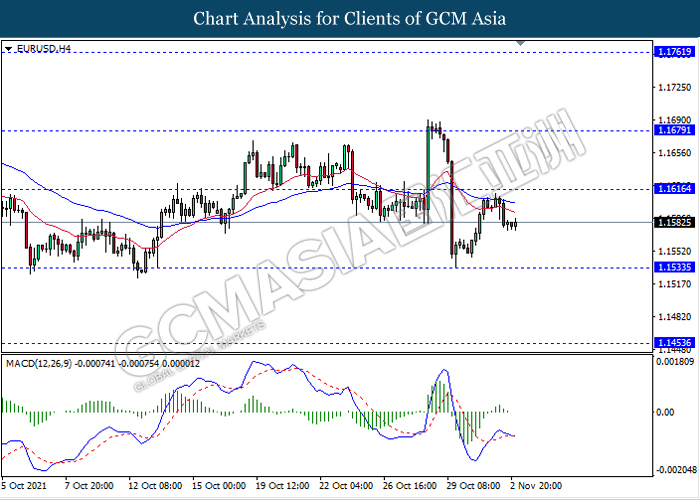
Task: Click the MACD -0.002048 scale value
Action: [675, 470]
